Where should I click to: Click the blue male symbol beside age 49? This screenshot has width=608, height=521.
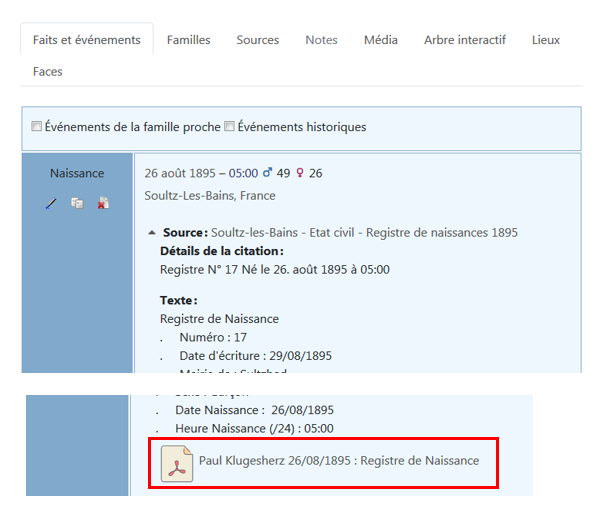[x=266, y=173]
